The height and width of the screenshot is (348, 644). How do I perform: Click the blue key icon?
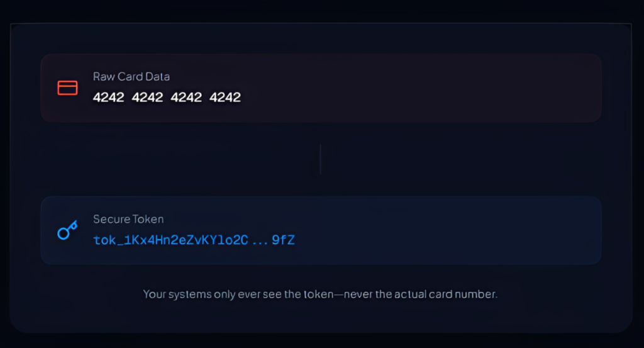(67, 230)
